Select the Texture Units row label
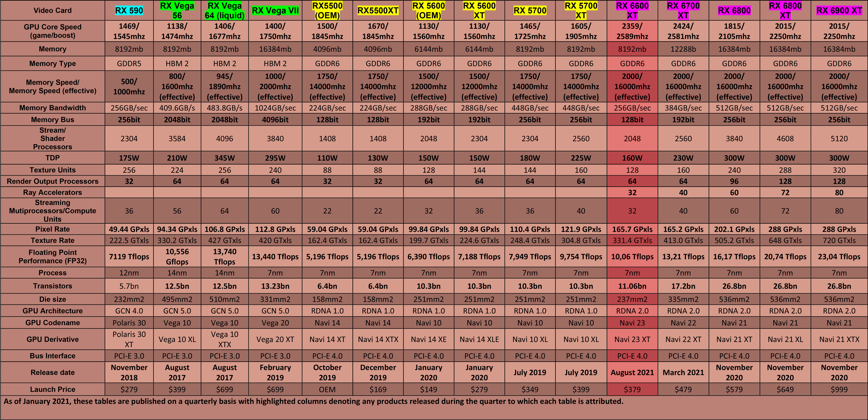868x420 pixels. pyautogui.click(x=53, y=170)
